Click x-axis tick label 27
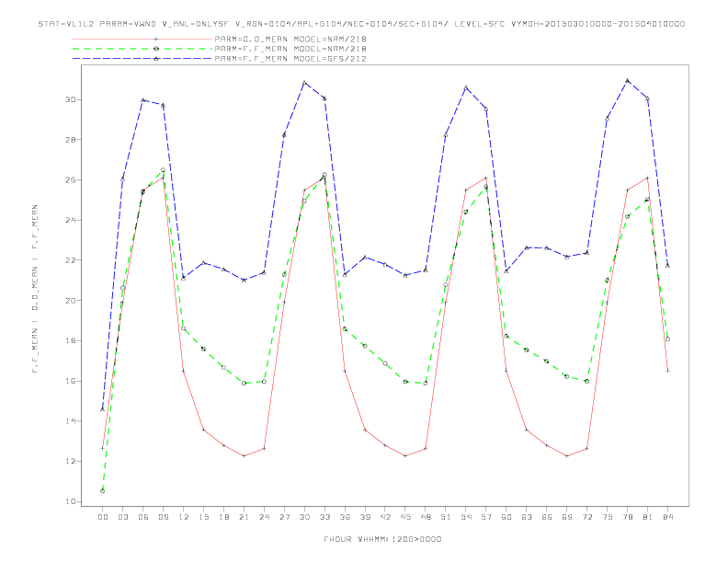 click(x=284, y=517)
